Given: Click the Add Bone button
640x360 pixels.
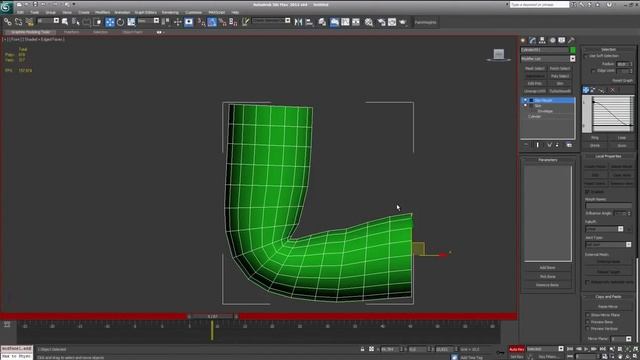Looking at the screenshot, I should (x=547, y=268).
